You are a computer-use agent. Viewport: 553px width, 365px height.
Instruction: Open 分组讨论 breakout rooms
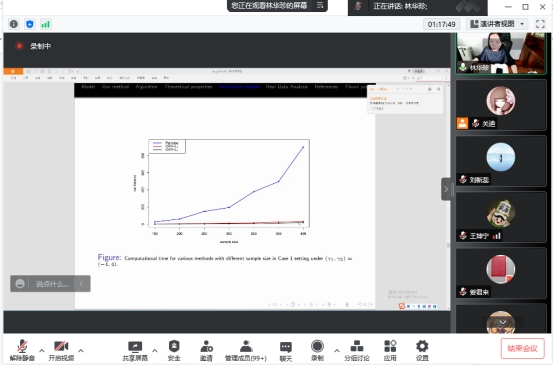point(357,350)
